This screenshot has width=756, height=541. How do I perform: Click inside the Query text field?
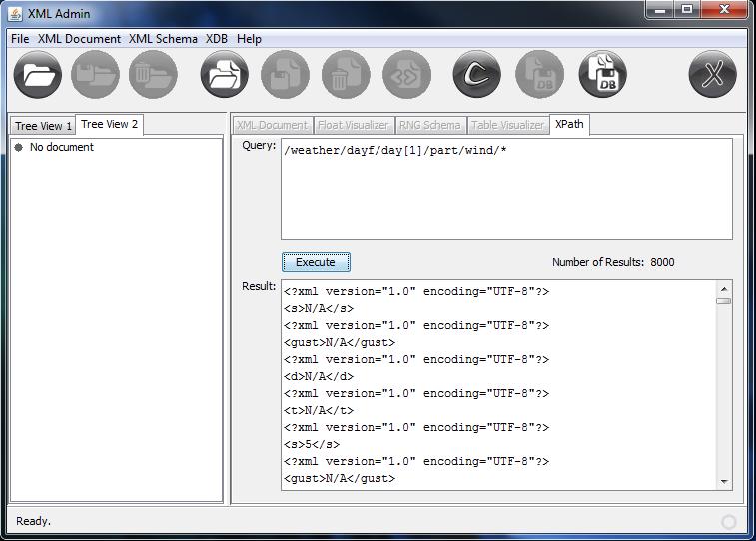coord(506,189)
